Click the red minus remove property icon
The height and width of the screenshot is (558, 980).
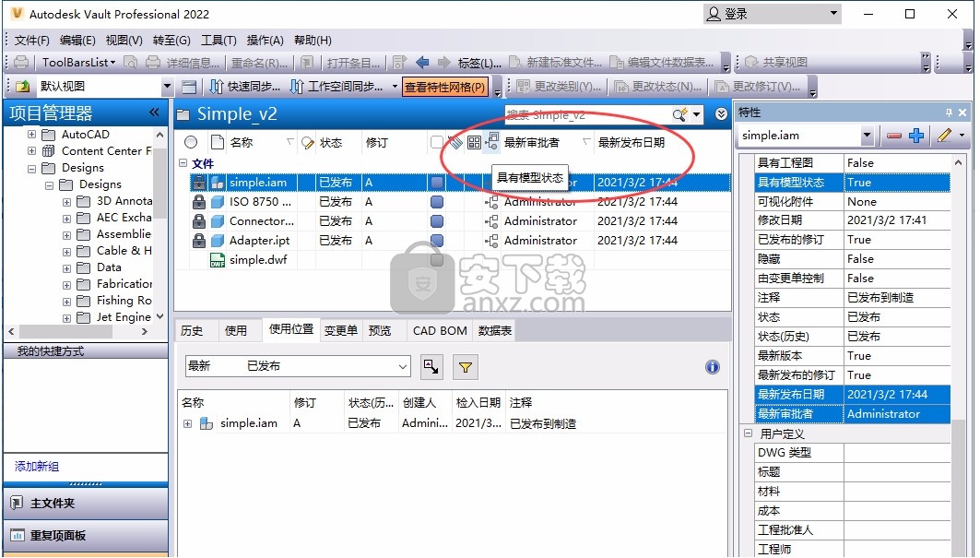893,136
